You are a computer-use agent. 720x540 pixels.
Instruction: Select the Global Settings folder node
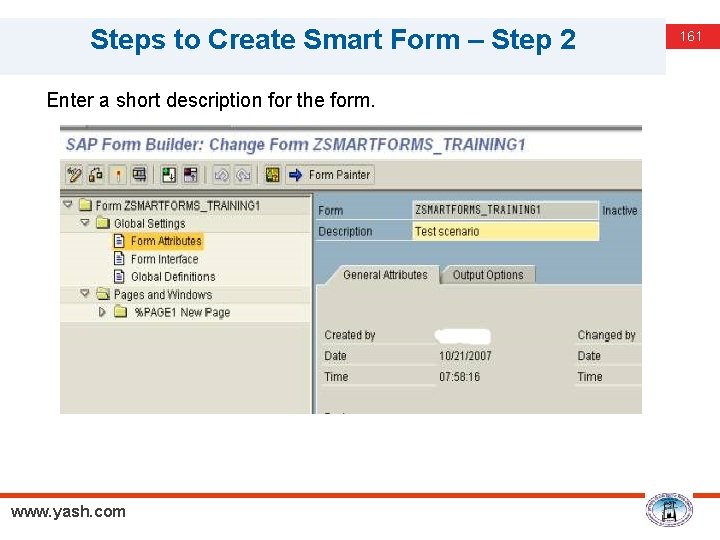point(149,224)
